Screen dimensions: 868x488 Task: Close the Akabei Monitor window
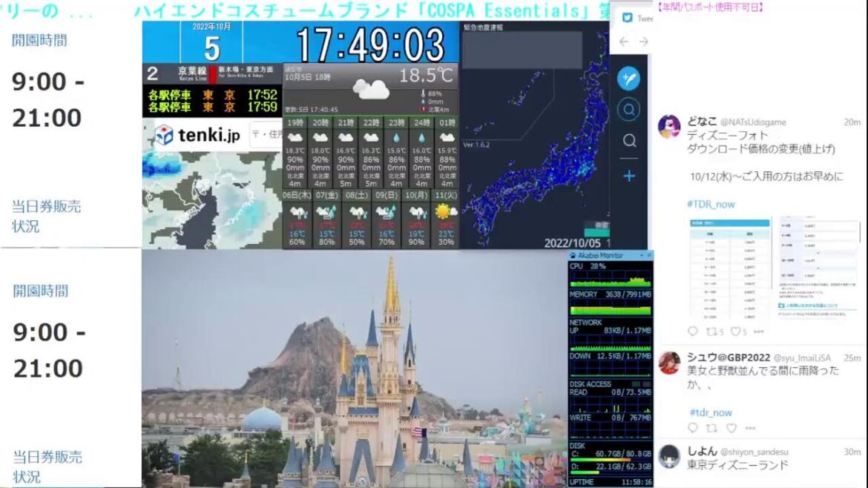click(x=649, y=255)
